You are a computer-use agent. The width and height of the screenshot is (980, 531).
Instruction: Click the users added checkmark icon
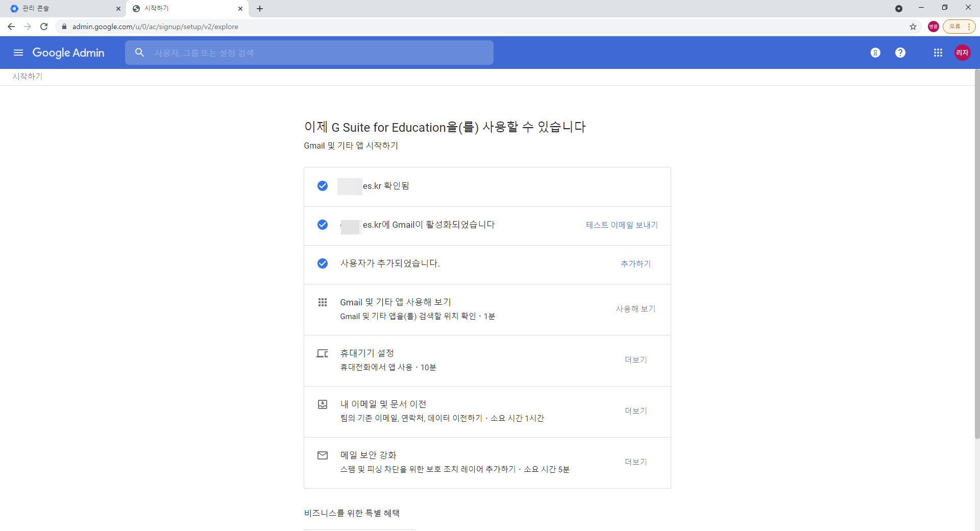point(323,263)
